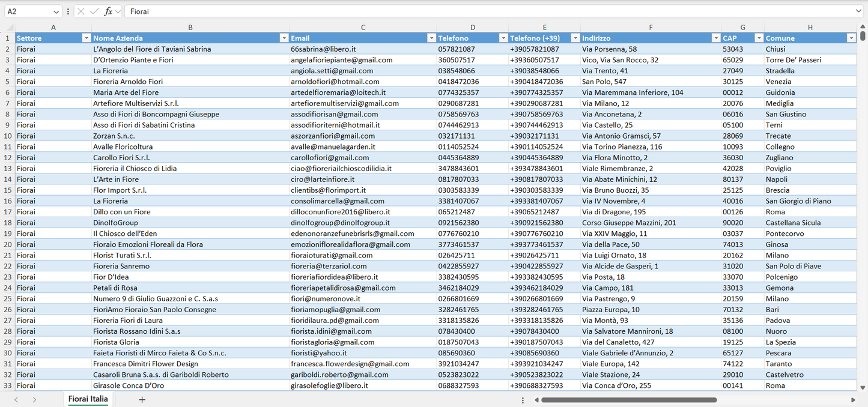868x407 pixels.
Task: Open the Indirizzo column filter
Action: (715, 38)
